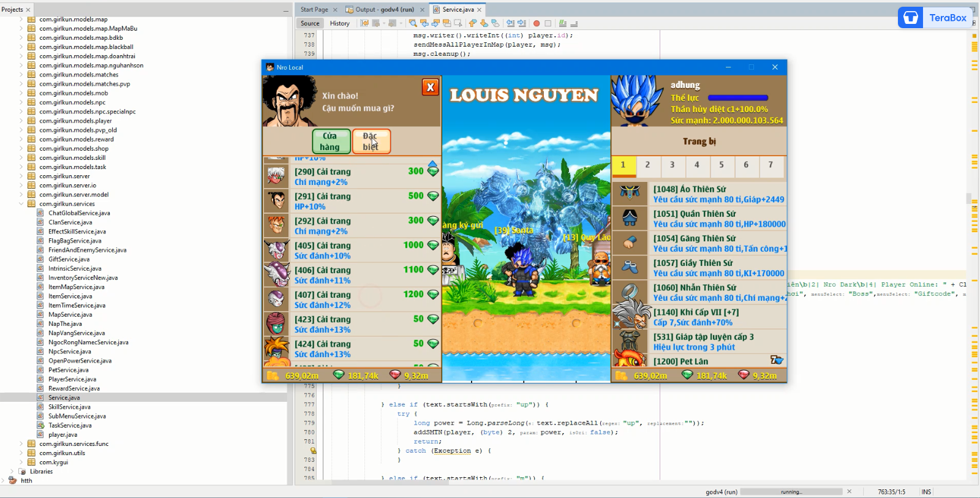980x498 pixels.
Task: Switch editor to History view
Action: click(x=340, y=23)
